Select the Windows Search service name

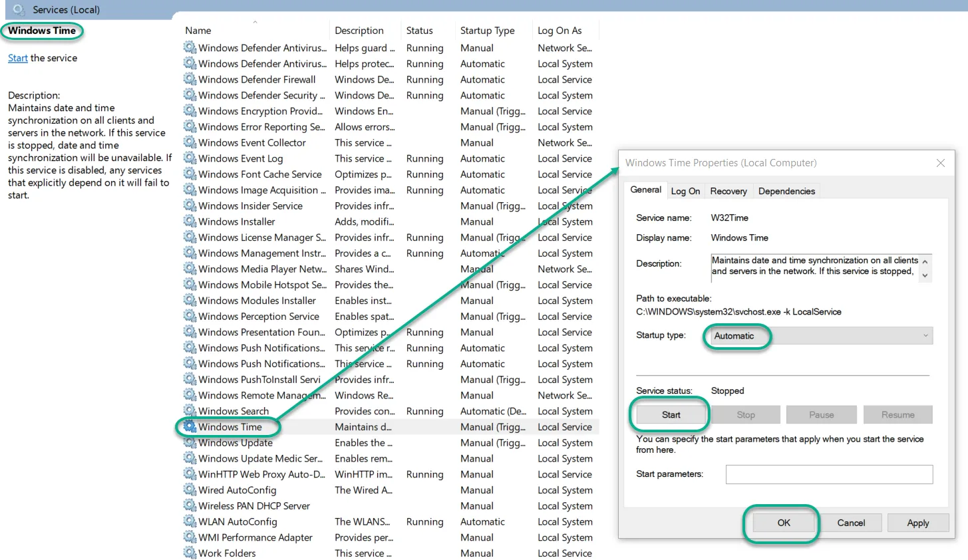pyautogui.click(x=234, y=411)
